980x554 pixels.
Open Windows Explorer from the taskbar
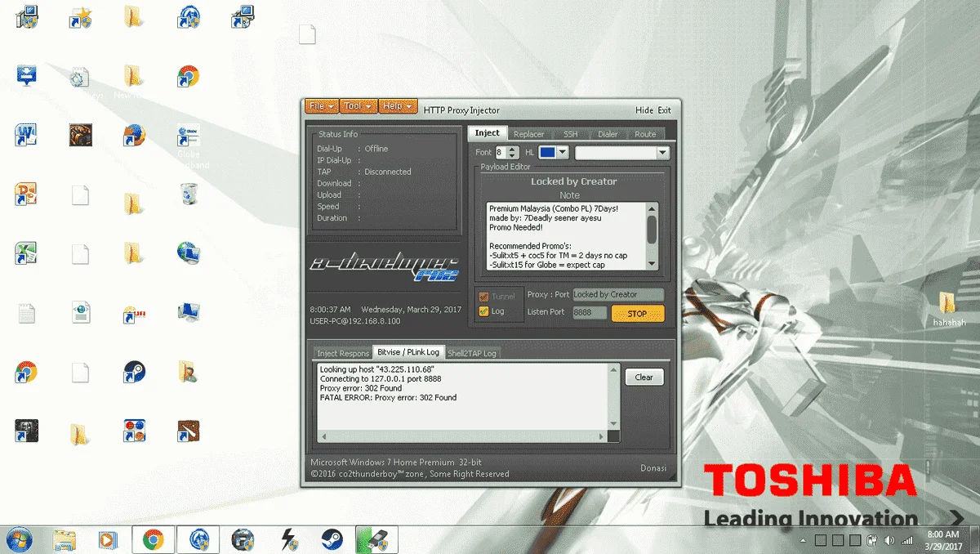(x=65, y=539)
